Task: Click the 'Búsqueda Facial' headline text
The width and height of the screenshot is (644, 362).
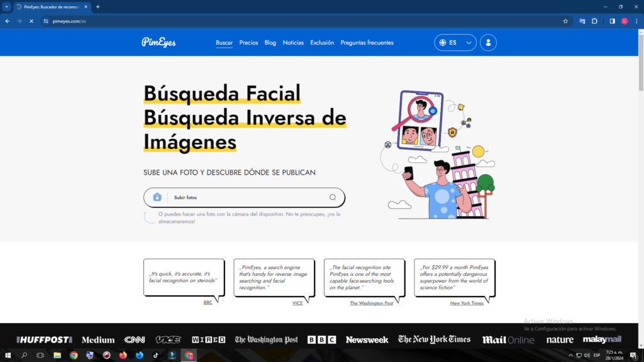Action: [222, 93]
